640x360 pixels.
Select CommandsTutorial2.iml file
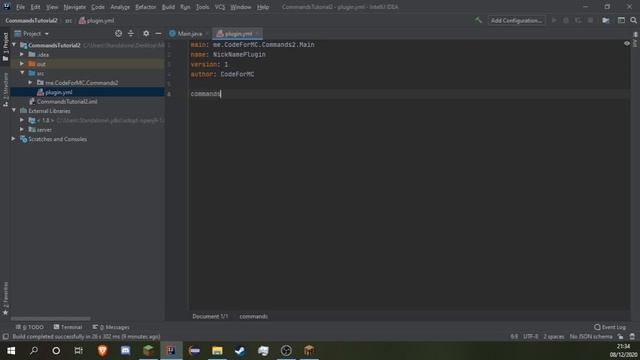(67, 101)
